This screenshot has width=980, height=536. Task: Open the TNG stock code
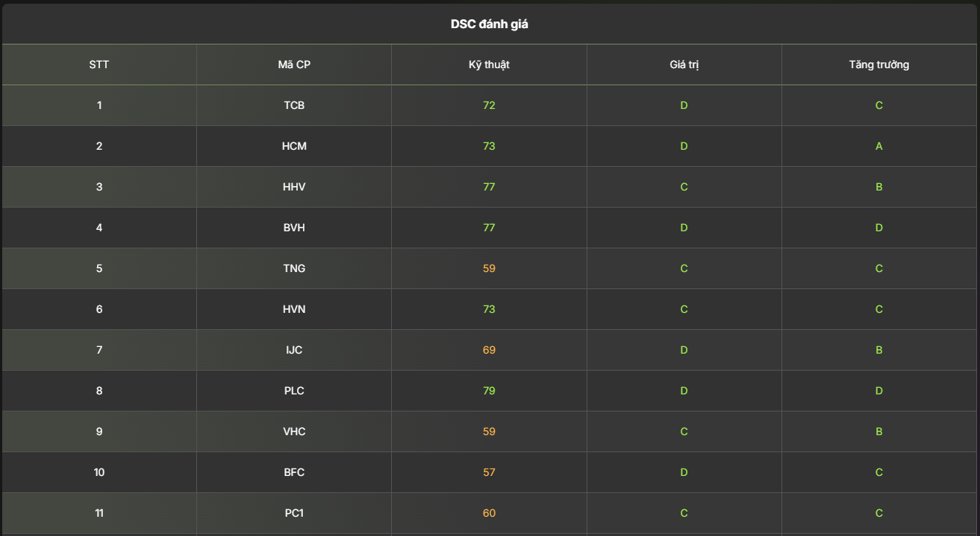294,268
